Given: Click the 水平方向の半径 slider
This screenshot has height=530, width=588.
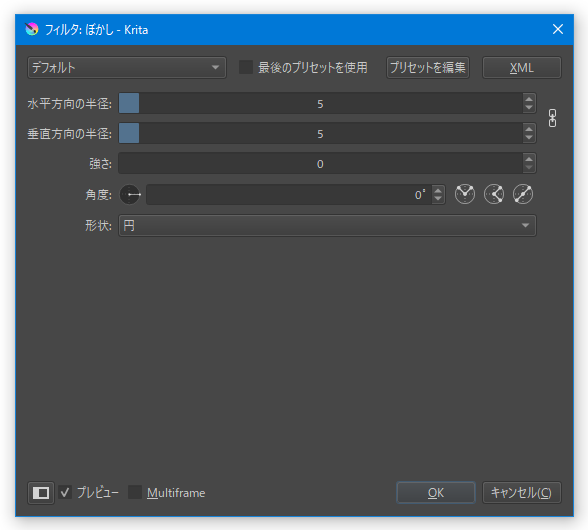Looking at the screenshot, I should coord(321,103).
